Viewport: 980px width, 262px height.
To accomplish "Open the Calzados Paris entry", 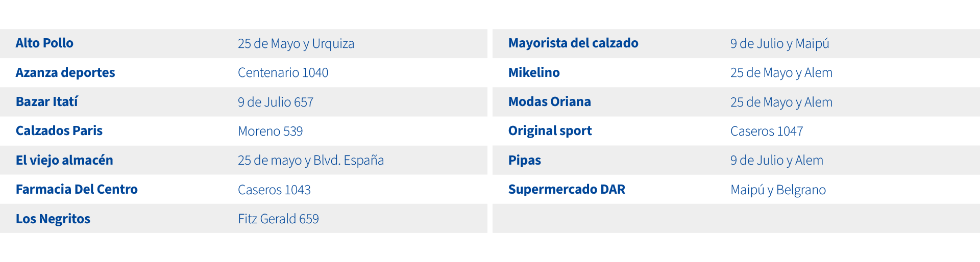I will point(59,131).
